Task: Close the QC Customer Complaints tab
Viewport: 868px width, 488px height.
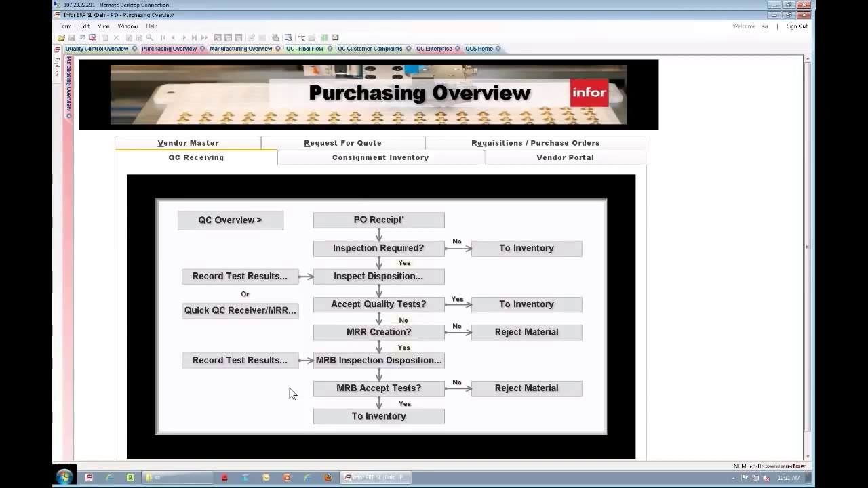Action: tap(408, 49)
